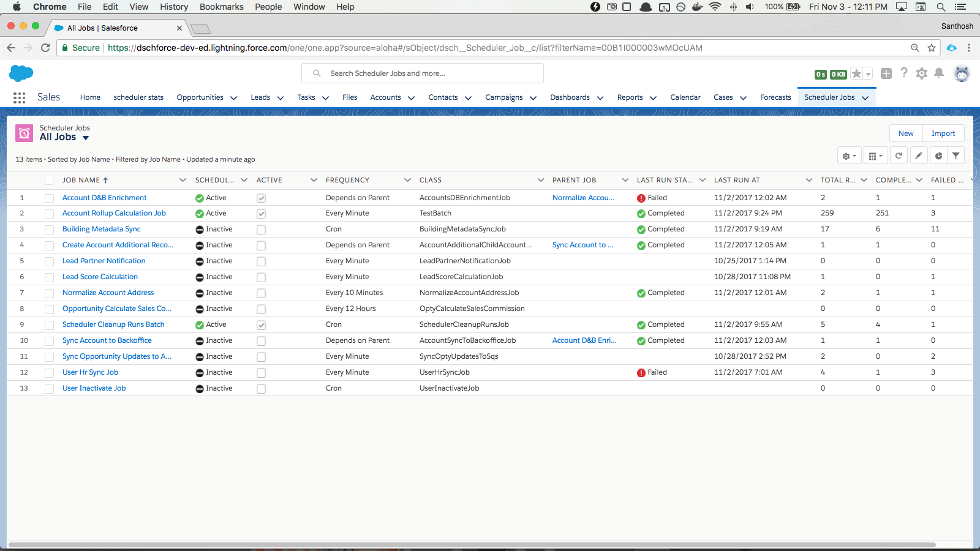Open the notifications bell
This screenshot has height=551, width=980.
point(939,73)
